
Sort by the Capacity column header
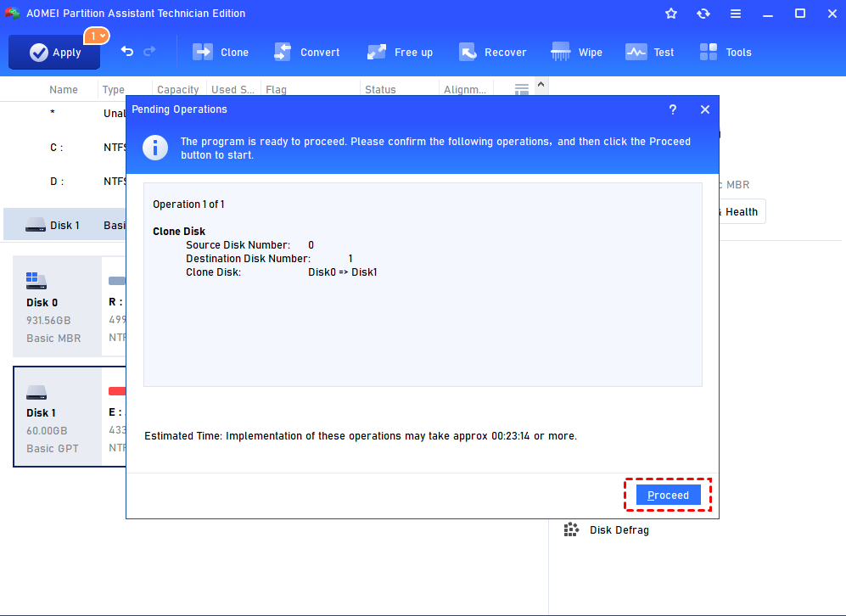click(x=178, y=90)
